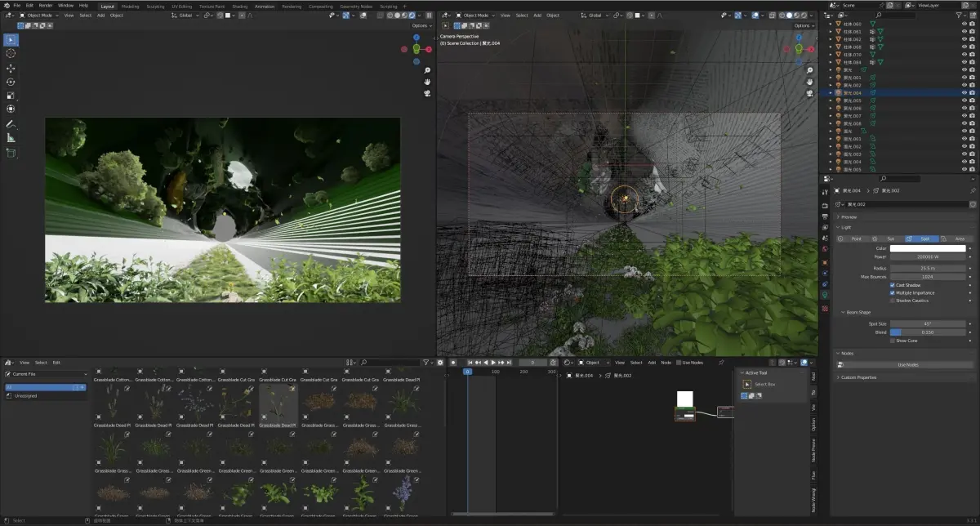Disable render camera icon for 柱体.061
Screen dimensions: 980x526
tap(972, 32)
